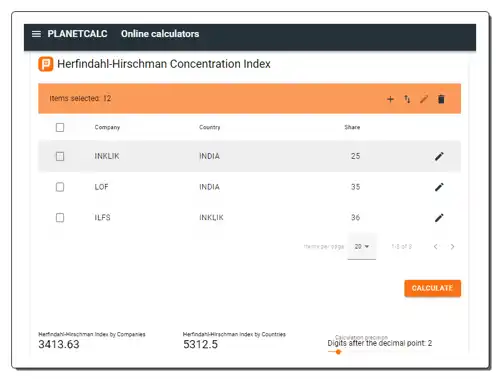This screenshot has height=379, width=500.
Task: Click the share value 35
Action: coord(355,187)
